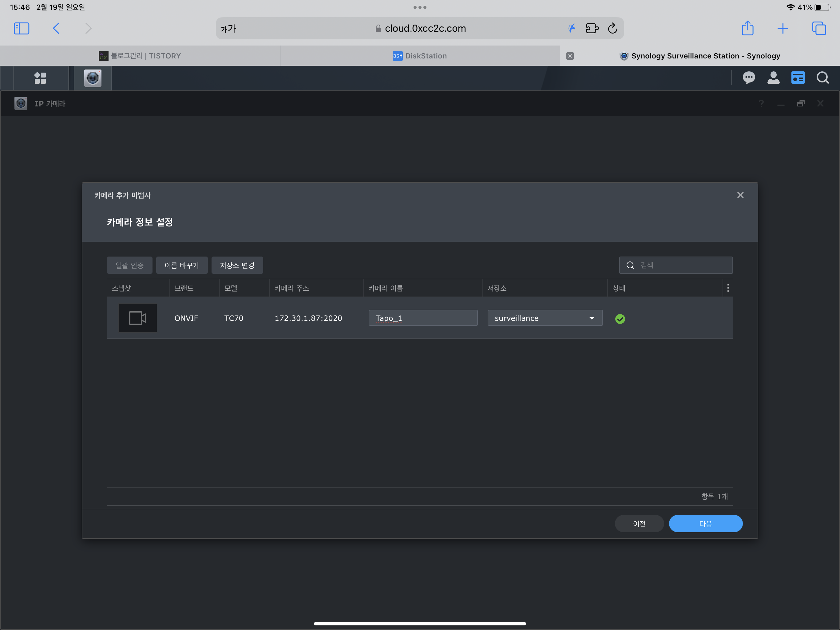Viewport: 840px width, 630px height.
Task: Switch to the 블로그관리 TISTORY tab
Action: pos(140,56)
